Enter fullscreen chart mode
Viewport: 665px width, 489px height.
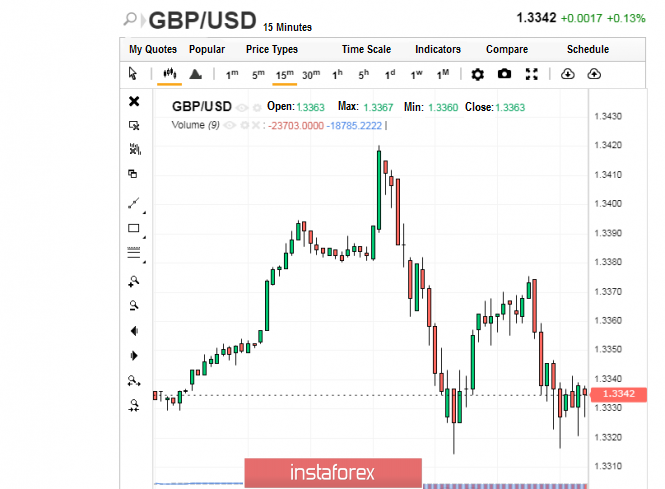(x=532, y=74)
